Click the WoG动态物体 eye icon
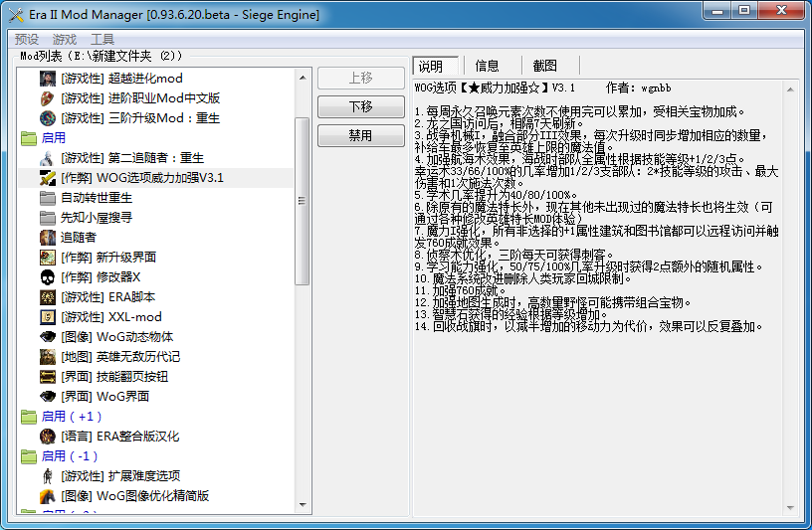Viewport: 812px width, 530px height. (48, 337)
